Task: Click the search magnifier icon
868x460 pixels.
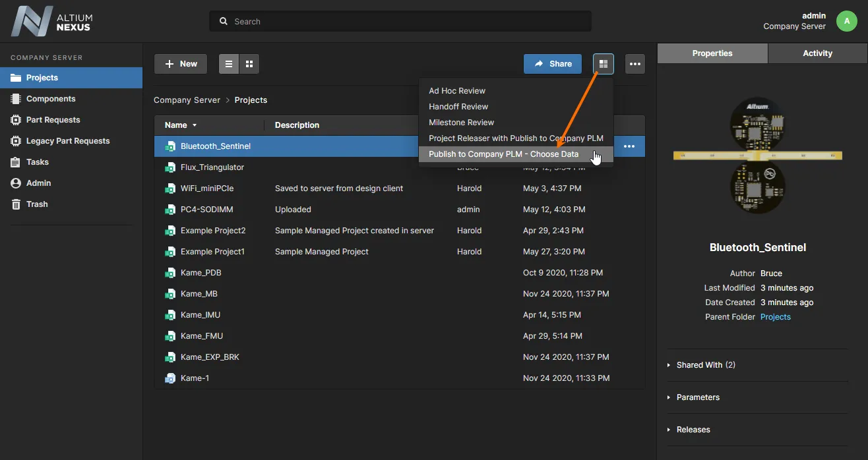Action: pos(224,21)
